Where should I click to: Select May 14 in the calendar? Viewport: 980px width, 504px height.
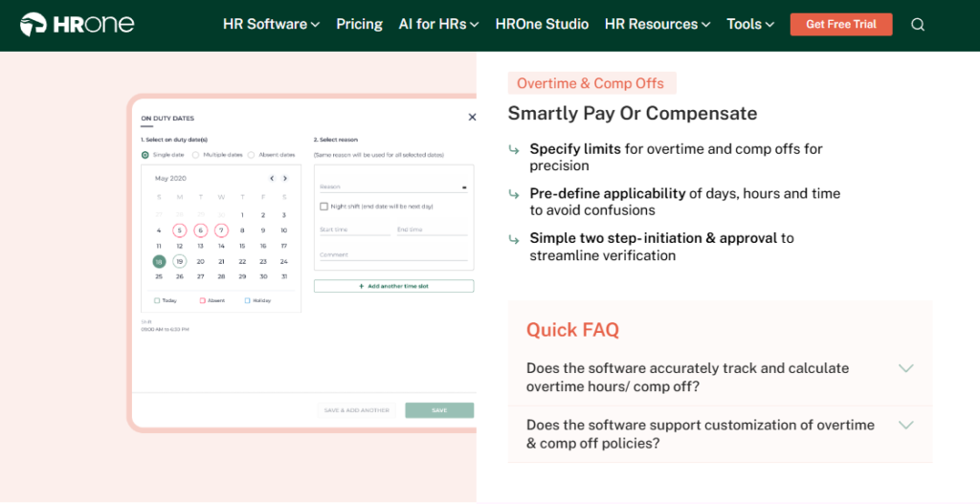(221, 246)
